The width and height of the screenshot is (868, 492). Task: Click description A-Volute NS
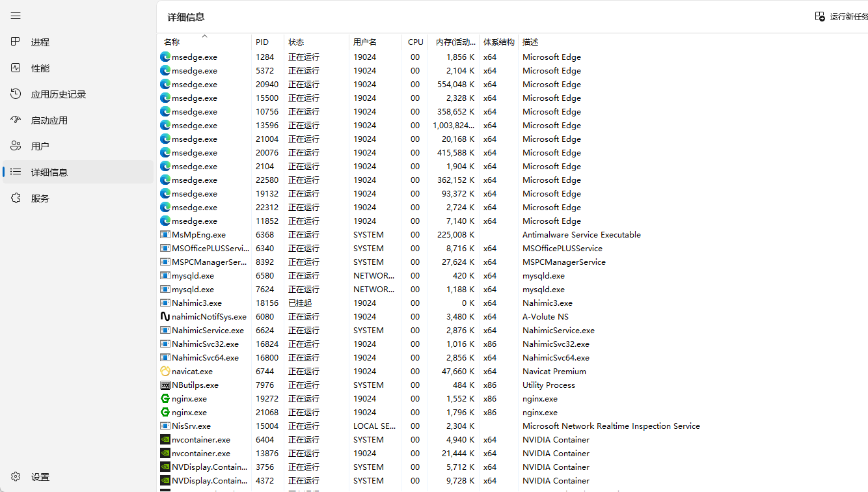click(545, 316)
